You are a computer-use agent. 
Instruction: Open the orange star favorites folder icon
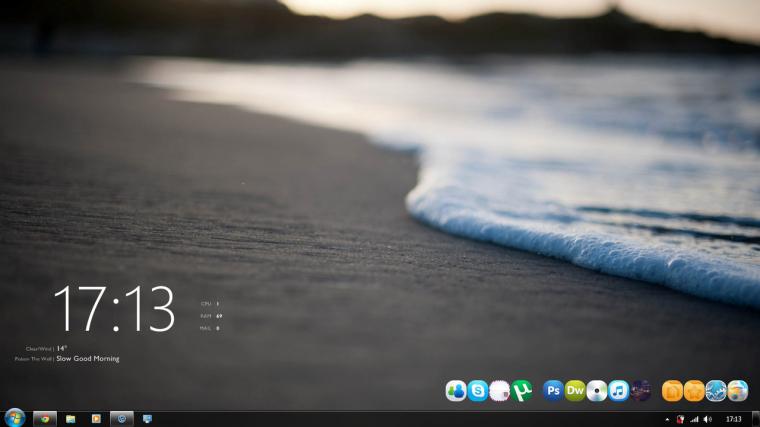coord(694,391)
